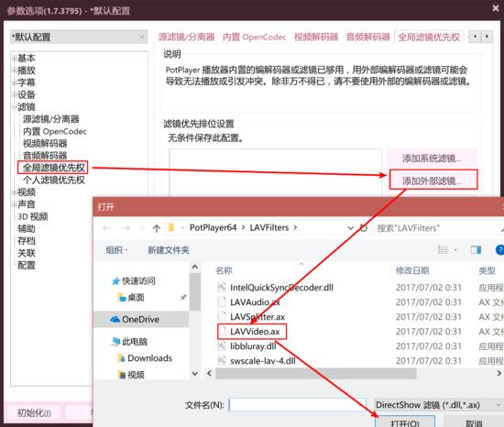Select 音频解码器 in the settings tree
The image size is (504, 427).
45,156
